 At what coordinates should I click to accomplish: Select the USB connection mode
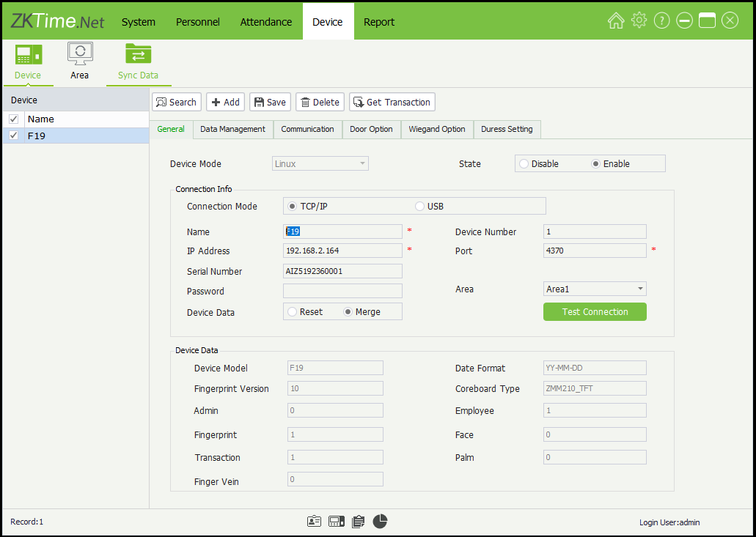[x=420, y=207]
